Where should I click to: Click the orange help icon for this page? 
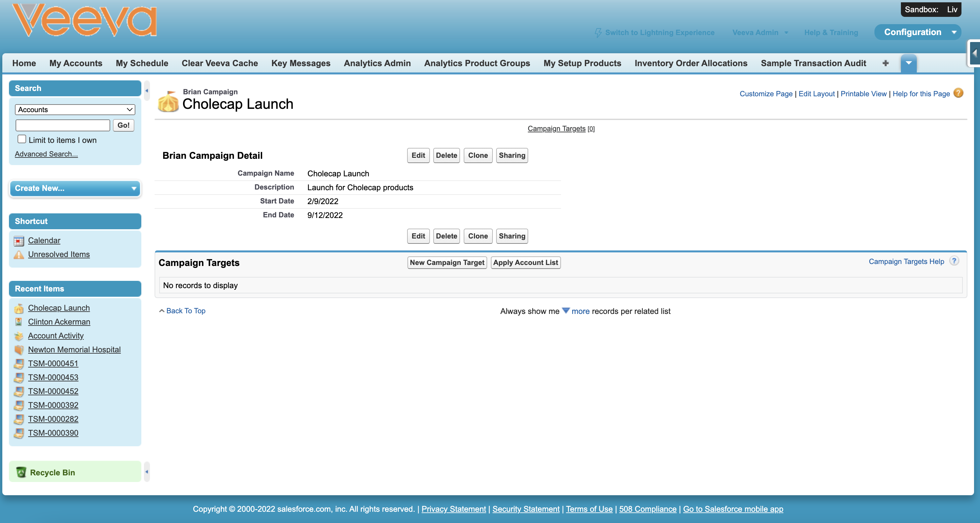(x=958, y=93)
